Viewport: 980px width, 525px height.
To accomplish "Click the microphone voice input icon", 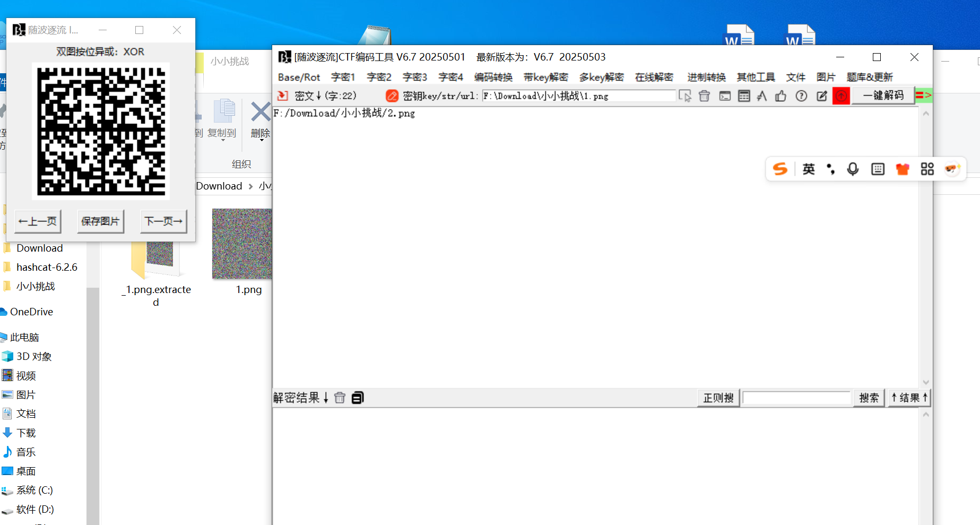I will [x=853, y=169].
